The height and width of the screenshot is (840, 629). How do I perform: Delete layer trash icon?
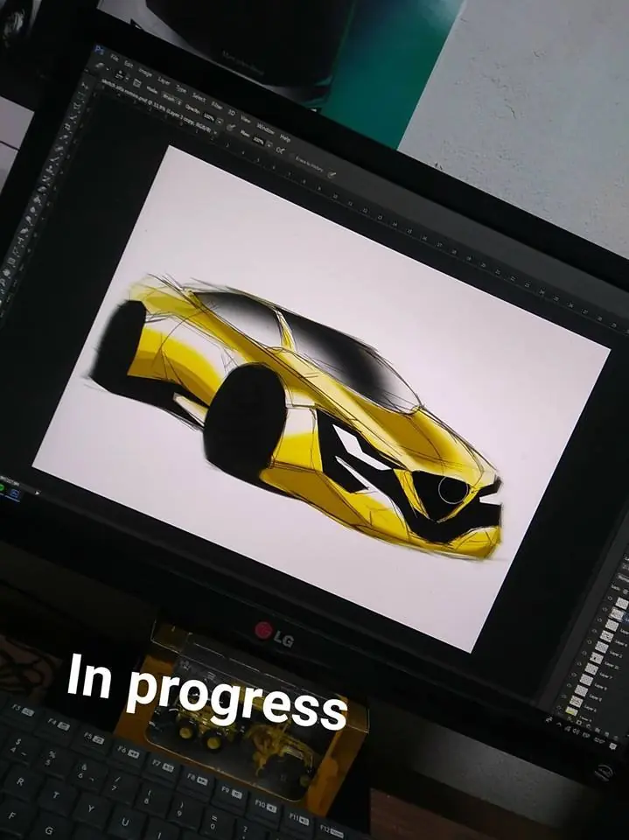coord(615,738)
